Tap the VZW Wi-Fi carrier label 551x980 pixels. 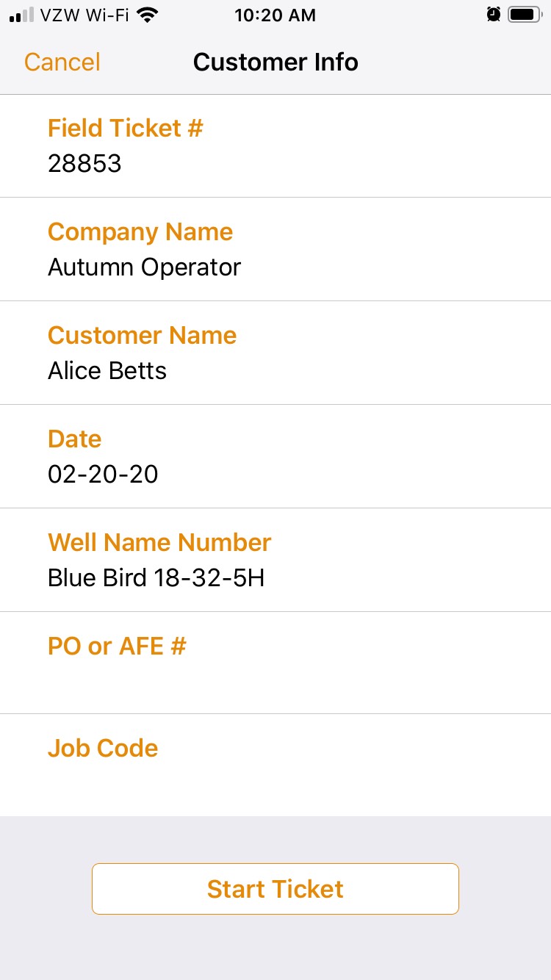point(85,15)
